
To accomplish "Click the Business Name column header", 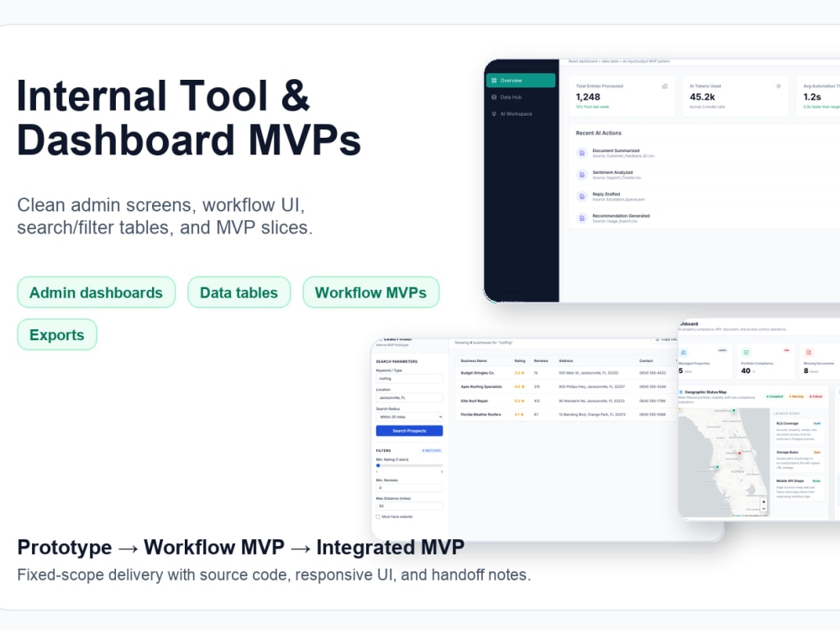I will point(474,361).
